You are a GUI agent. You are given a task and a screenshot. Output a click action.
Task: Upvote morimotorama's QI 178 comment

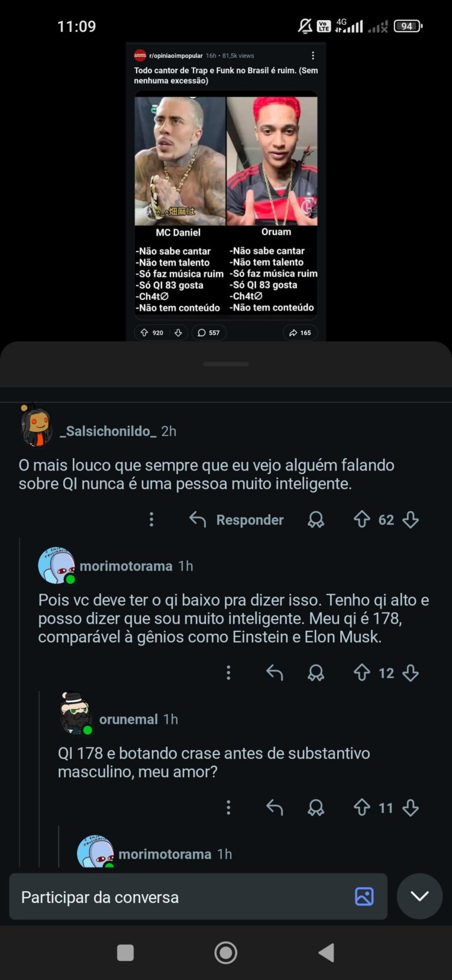[361, 673]
